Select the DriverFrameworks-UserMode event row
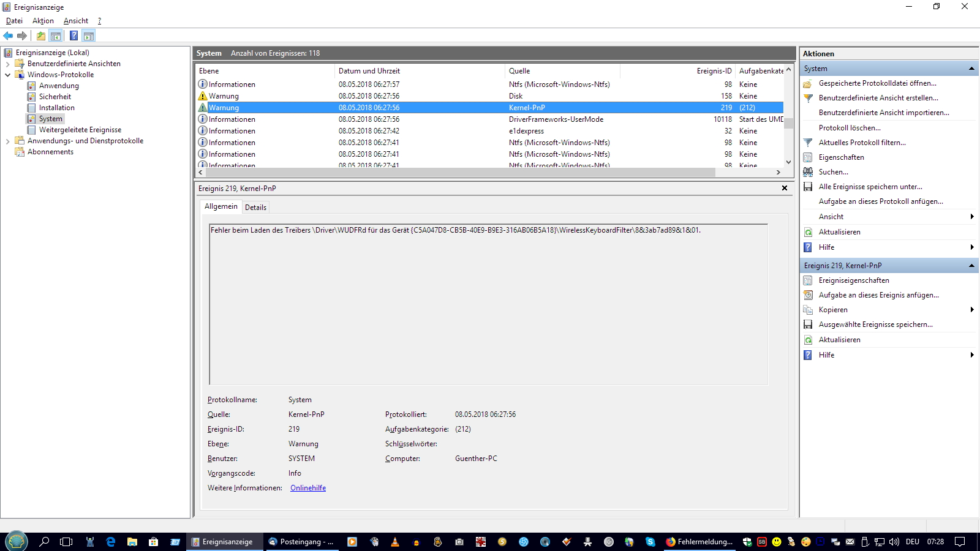This screenshot has height=551, width=980. pos(489,119)
